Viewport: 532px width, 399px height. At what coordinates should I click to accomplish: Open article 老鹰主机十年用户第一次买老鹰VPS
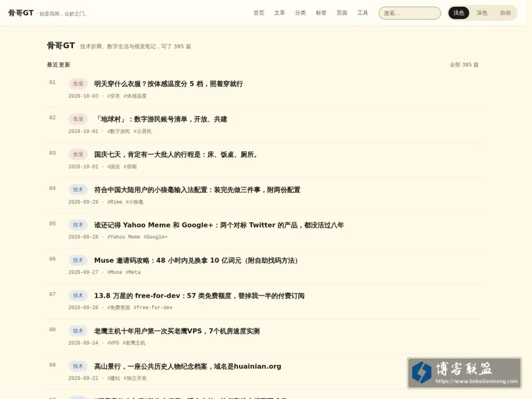click(x=177, y=331)
